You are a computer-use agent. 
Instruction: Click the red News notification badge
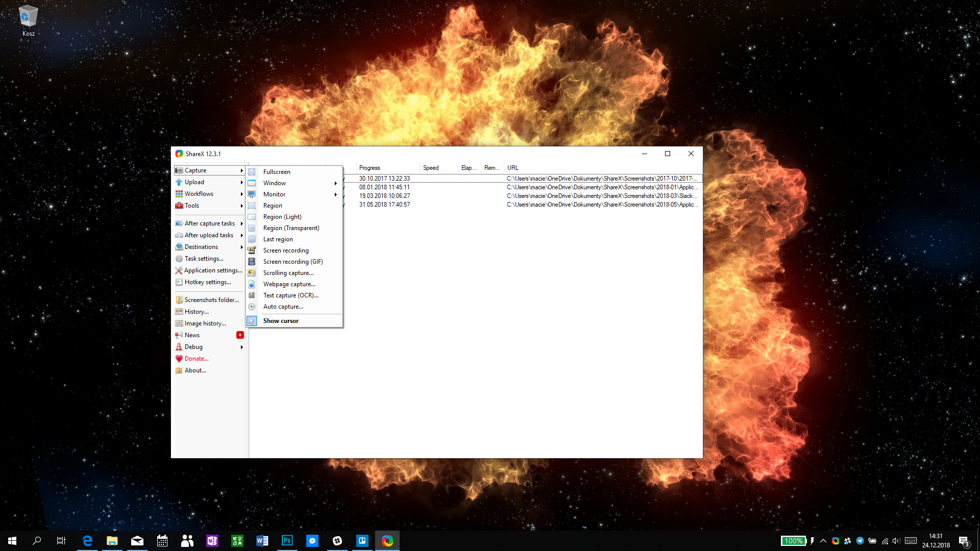[x=240, y=335]
